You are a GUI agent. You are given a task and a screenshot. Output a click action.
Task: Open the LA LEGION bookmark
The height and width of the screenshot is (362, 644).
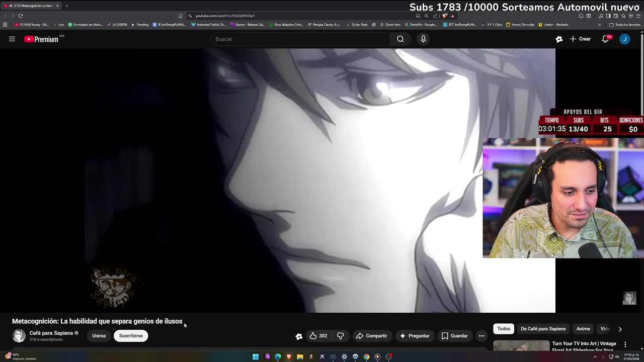click(117, 25)
